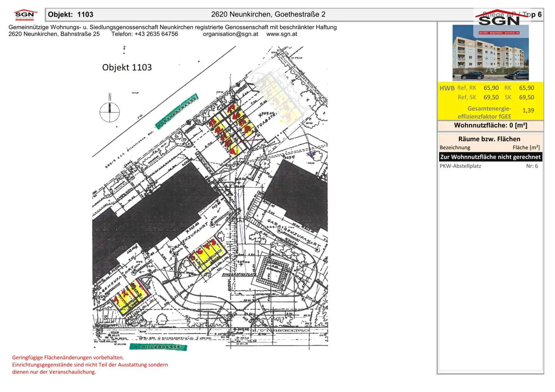555x392 pixels.
Task: Click the black 'Zur Wohnnutzfläche nicht gerechnet' bar
Action: point(490,157)
